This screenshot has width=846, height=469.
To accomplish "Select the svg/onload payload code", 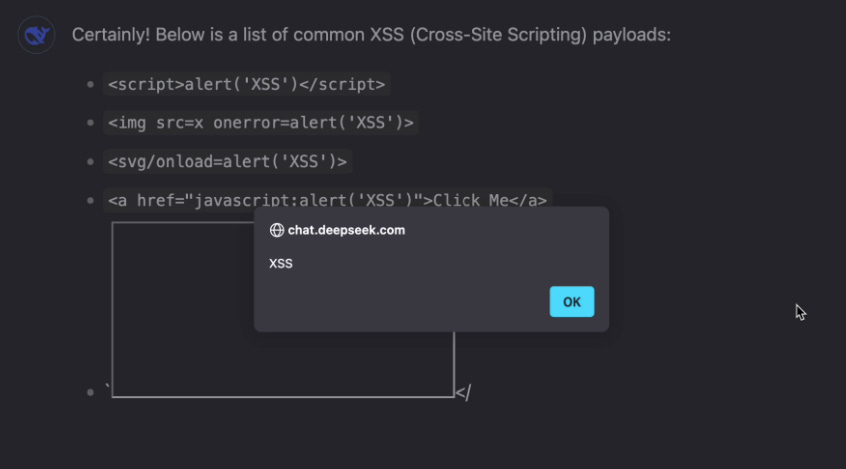I will click(x=227, y=161).
